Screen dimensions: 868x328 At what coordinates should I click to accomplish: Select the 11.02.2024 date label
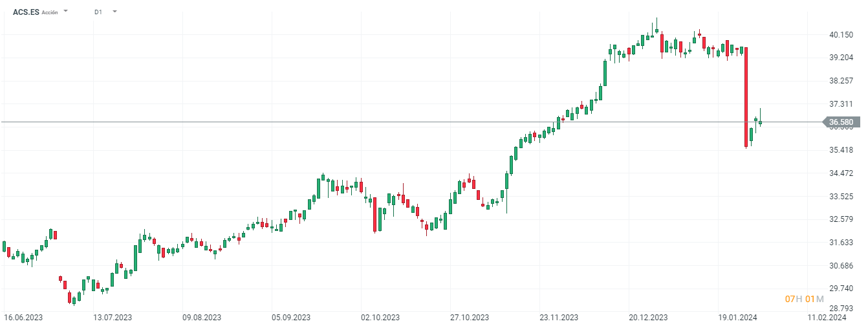pyautogui.click(x=827, y=318)
